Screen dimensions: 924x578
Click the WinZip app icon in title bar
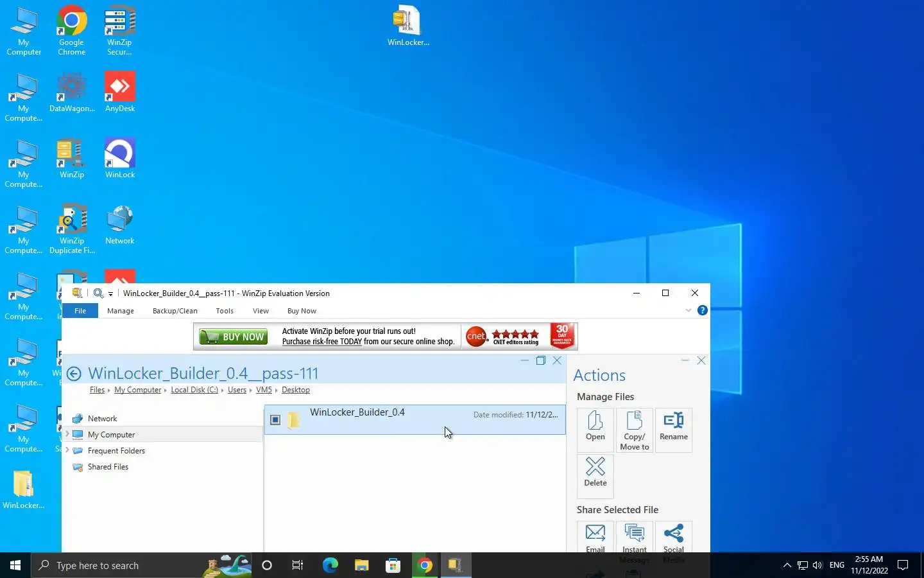pos(77,293)
